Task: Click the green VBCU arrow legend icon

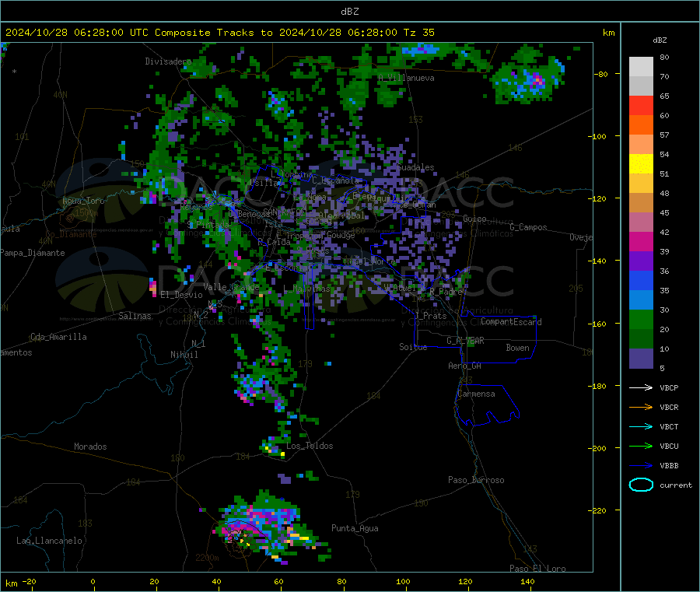Action: tap(641, 446)
